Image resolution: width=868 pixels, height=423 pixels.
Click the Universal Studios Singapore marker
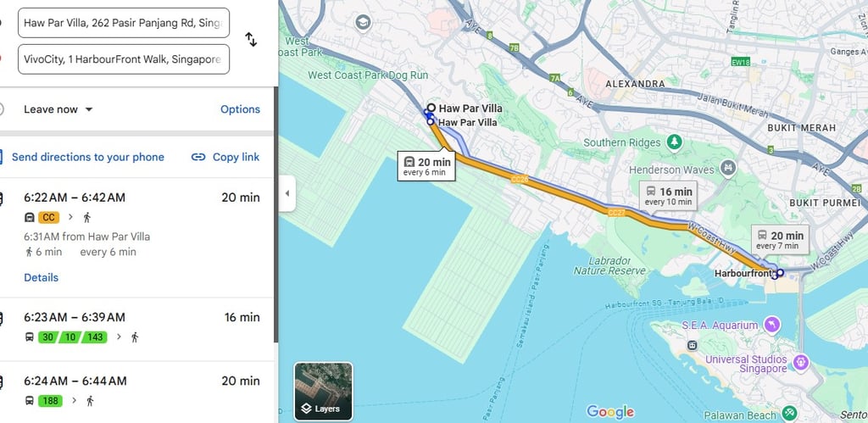pos(800,363)
